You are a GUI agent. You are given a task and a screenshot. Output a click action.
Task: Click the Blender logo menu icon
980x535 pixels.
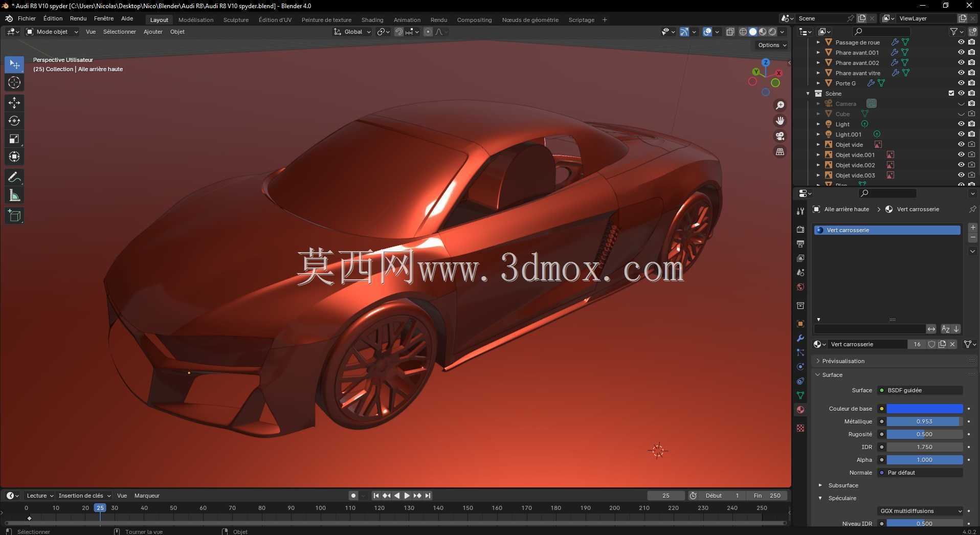9,18
